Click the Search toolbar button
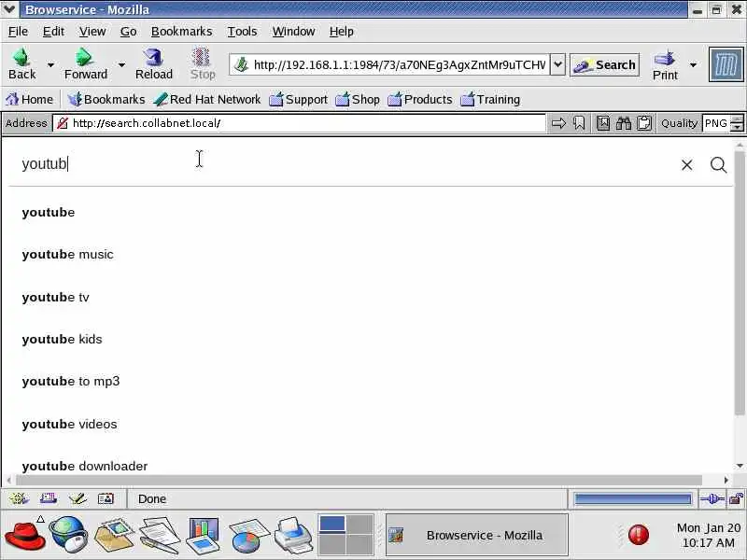747x560 pixels. pos(604,64)
